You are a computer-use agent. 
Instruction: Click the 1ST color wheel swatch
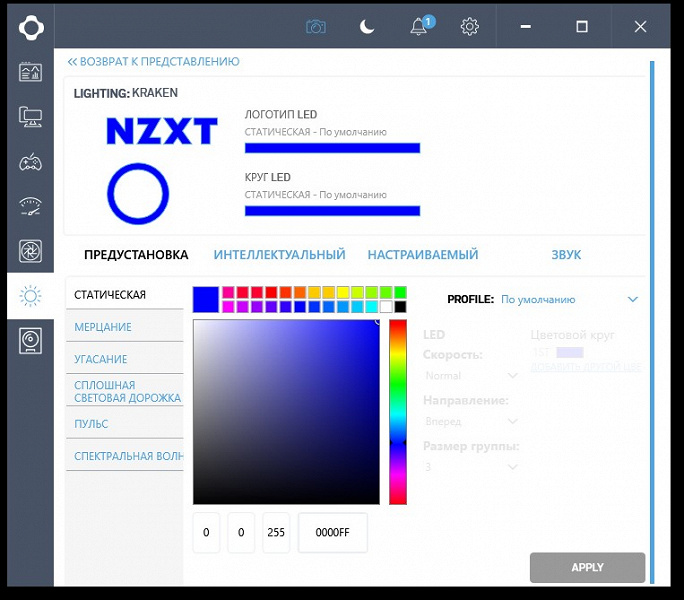point(570,353)
